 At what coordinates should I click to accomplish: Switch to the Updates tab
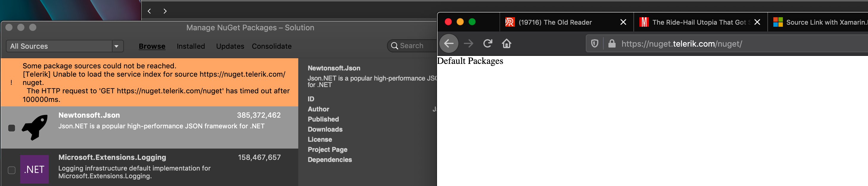(x=230, y=46)
